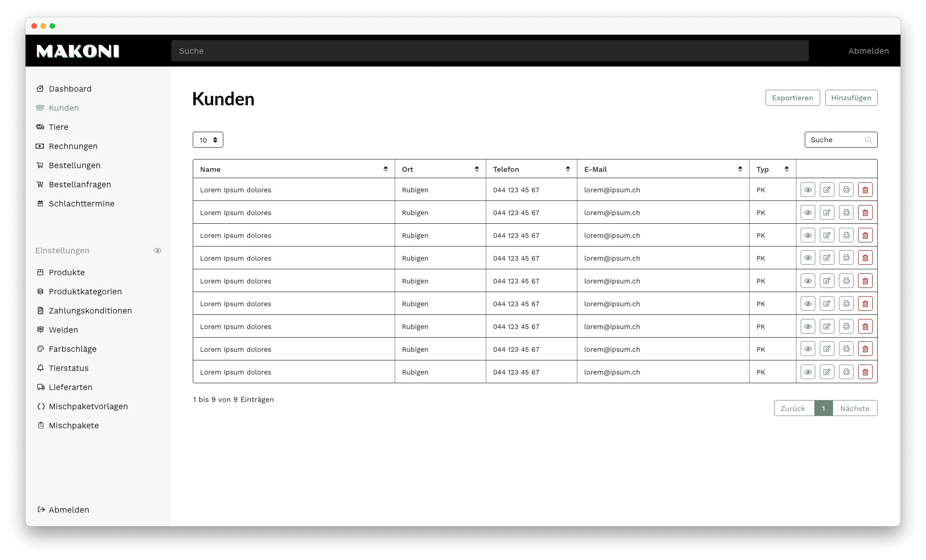The height and width of the screenshot is (560, 926).
Task: View first customer row via eye icon
Action: coord(808,190)
